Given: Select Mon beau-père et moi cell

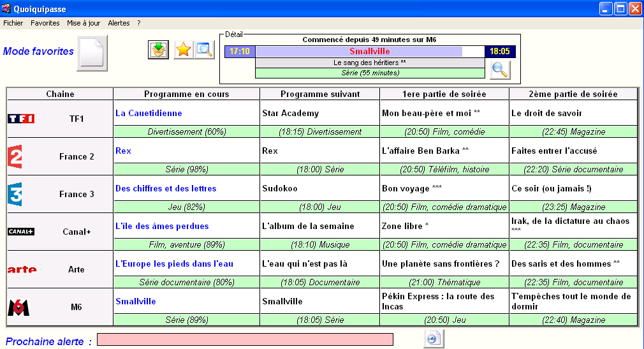Looking at the screenshot, I should [x=444, y=113].
